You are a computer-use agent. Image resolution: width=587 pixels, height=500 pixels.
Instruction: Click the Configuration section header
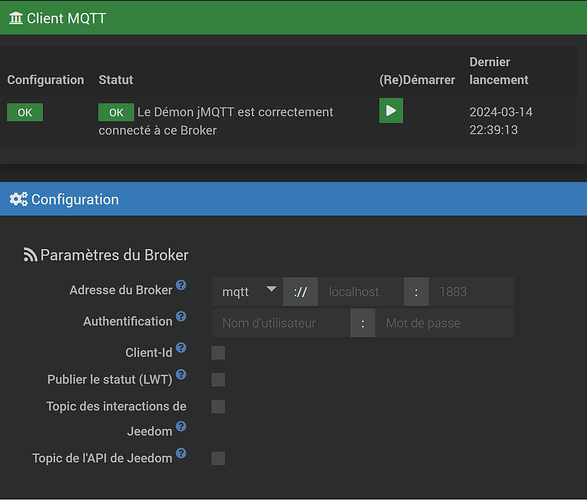click(294, 199)
